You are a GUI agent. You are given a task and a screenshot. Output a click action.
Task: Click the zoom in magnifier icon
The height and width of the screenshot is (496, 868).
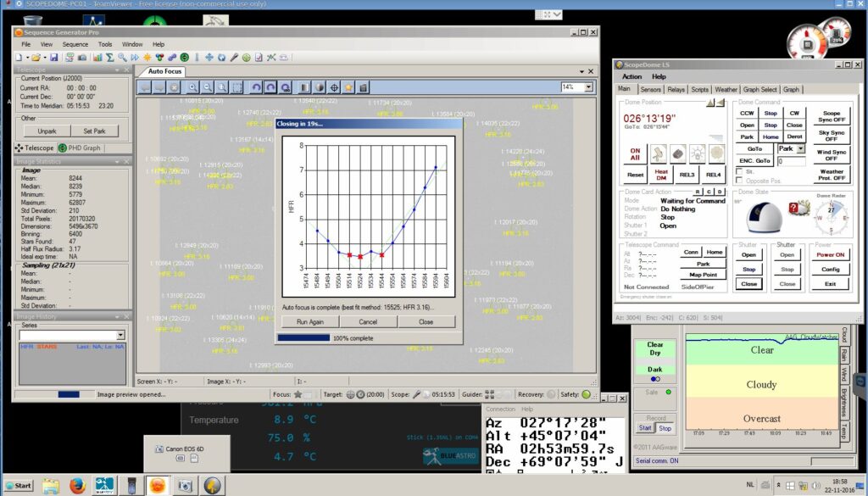coord(192,87)
